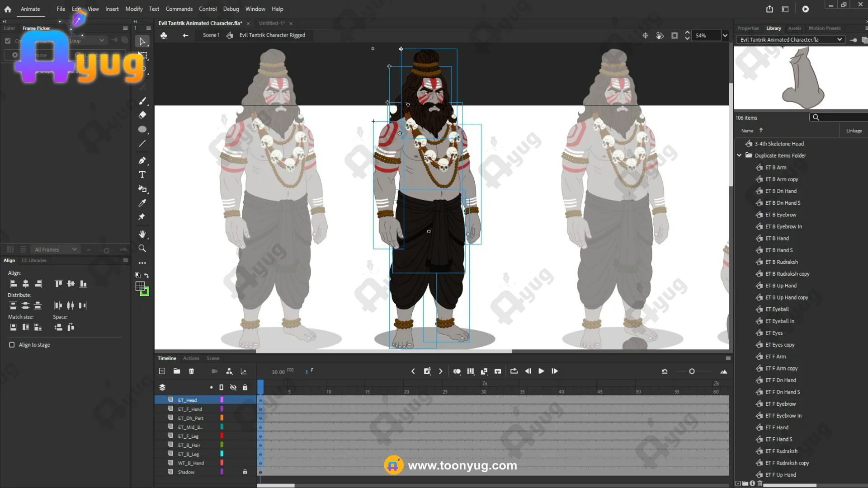868x488 pixels.
Task: Toggle hide all layers eye icon
Action: pos(233,387)
